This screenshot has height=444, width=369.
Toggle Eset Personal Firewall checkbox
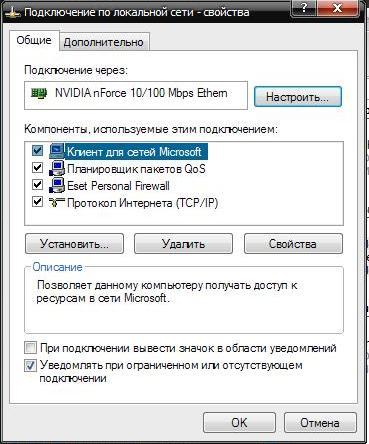pos(37,185)
